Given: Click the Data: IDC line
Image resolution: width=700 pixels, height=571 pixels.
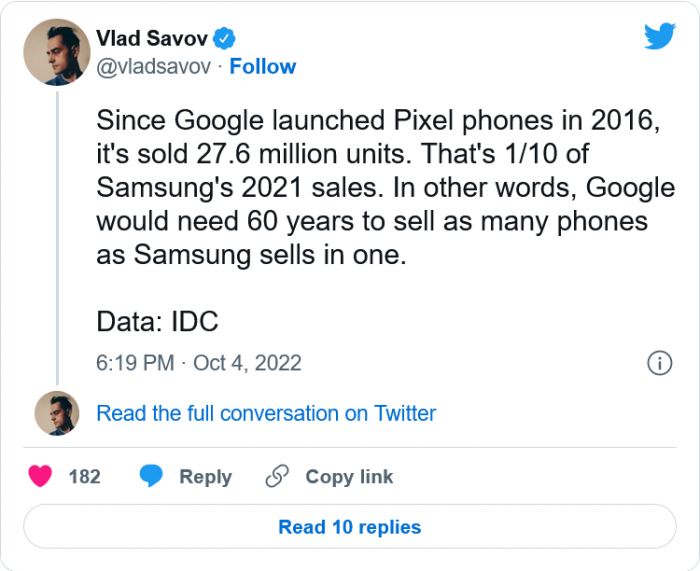Looking at the screenshot, I should (157, 322).
